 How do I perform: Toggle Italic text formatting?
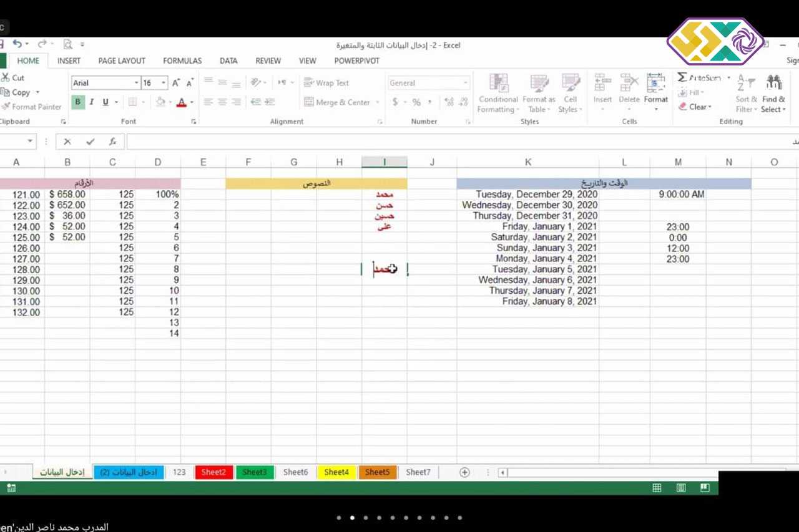click(92, 102)
